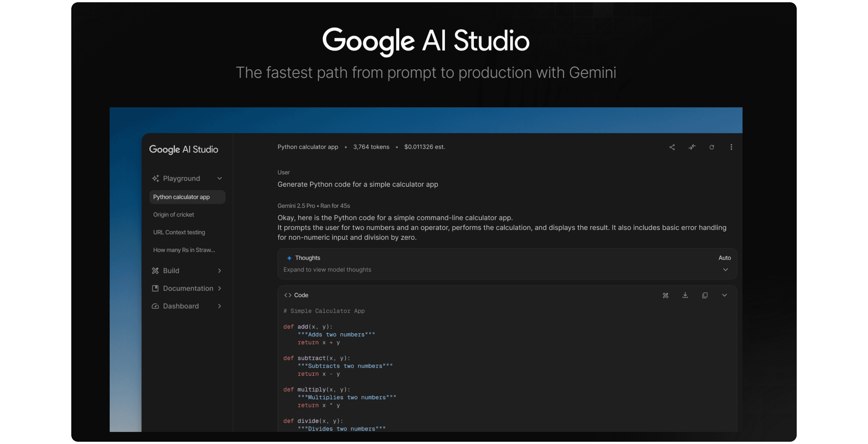Click the fastest path from prompt tagline

[x=426, y=72]
